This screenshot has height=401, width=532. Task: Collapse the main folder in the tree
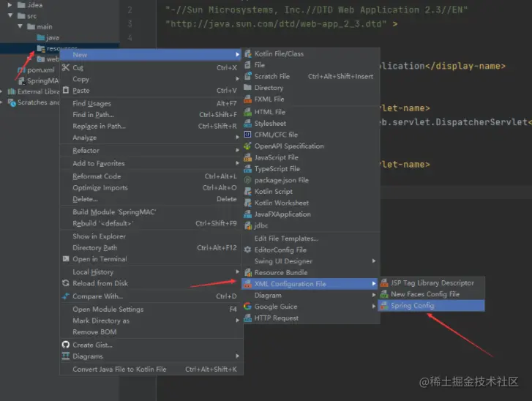tap(20, 26)
